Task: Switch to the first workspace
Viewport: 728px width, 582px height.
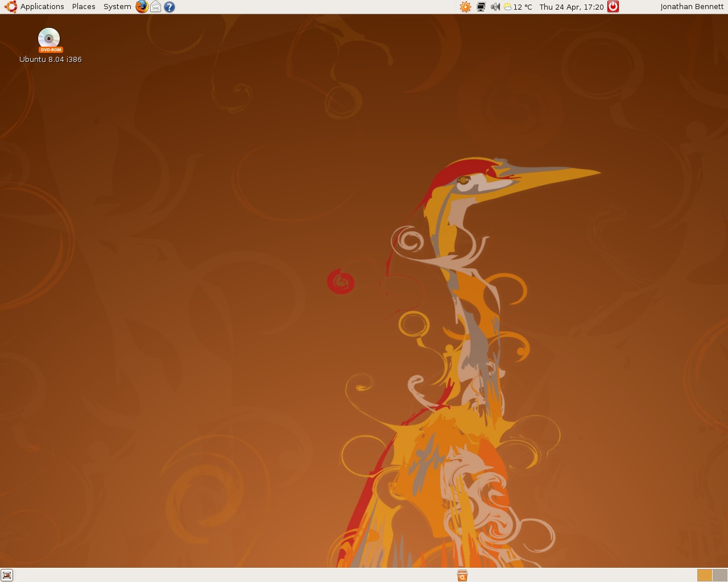Action: (705, 575)
